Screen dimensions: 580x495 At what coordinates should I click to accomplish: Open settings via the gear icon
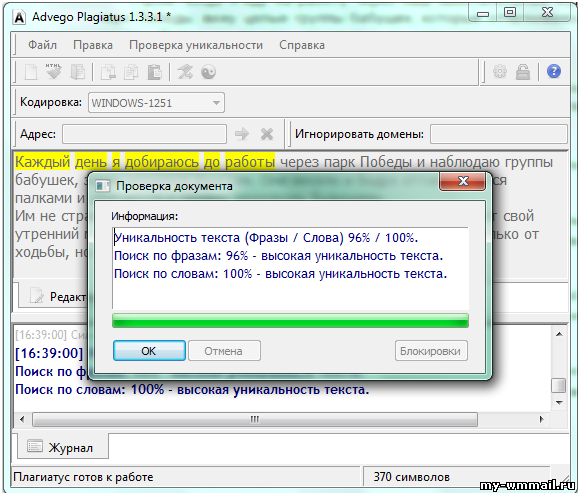click(500, 71)
